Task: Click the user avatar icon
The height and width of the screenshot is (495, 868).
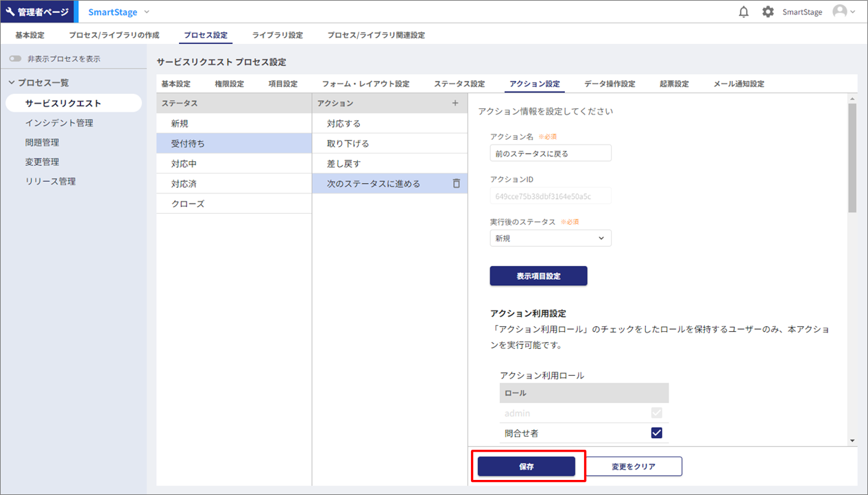Action: pyautogui.click(x=840, y=12)
